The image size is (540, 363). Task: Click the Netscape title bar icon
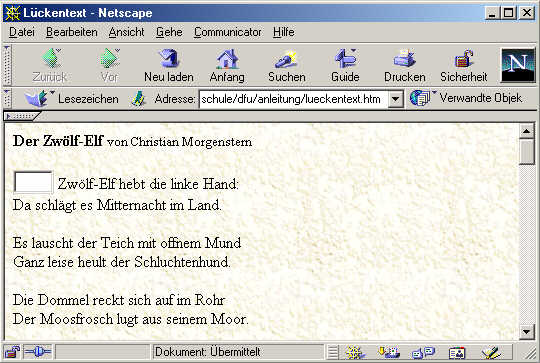coord(13,13)
